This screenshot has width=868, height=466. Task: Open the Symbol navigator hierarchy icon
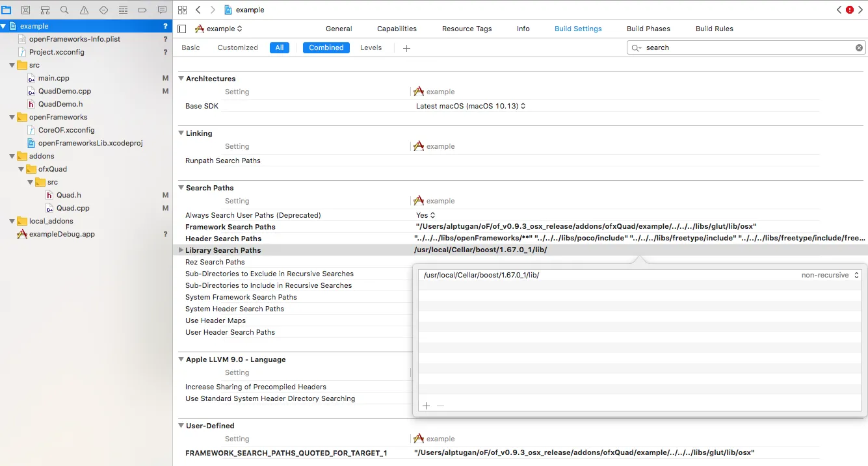tap(45, 10)
